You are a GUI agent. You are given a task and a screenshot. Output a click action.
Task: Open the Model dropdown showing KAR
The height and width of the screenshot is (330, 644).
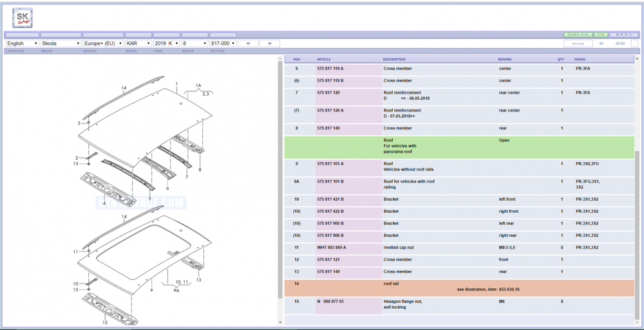[138, 43]
